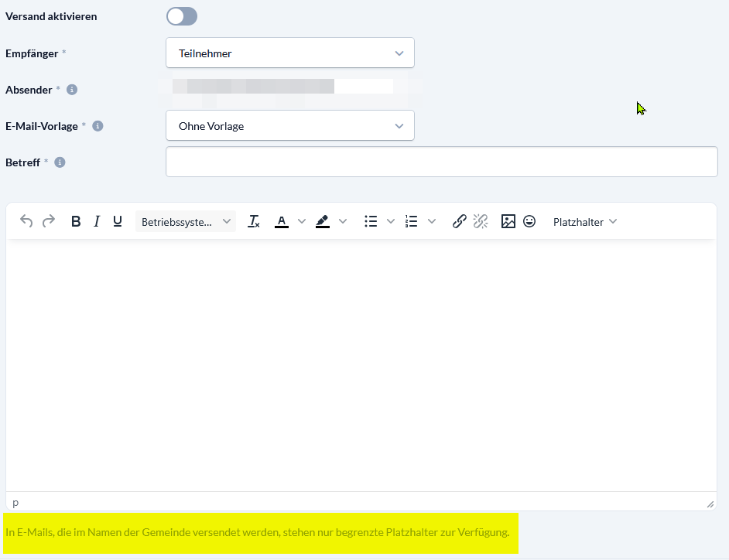Toggle underline text formatting

pyautogui.click(x=118, y=221)
